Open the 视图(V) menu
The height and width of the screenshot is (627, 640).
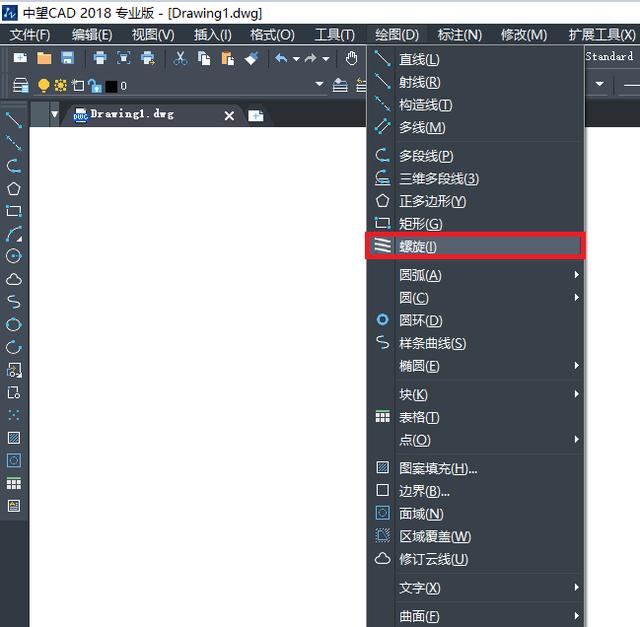153,35
